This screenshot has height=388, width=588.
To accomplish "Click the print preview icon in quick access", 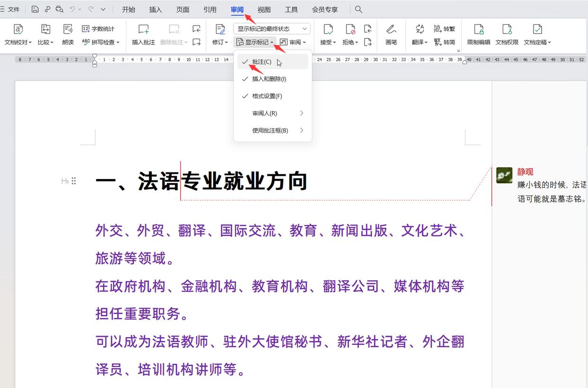I will 59,9.
